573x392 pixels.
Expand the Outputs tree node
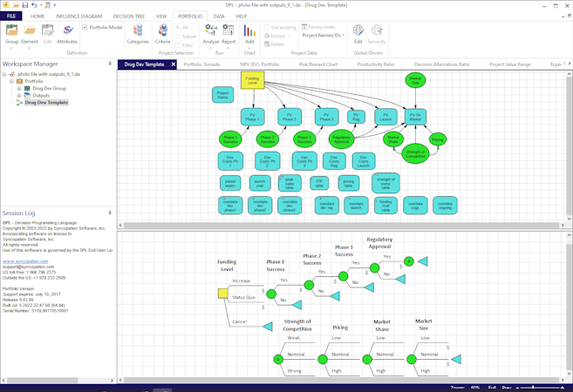[19, 95]
